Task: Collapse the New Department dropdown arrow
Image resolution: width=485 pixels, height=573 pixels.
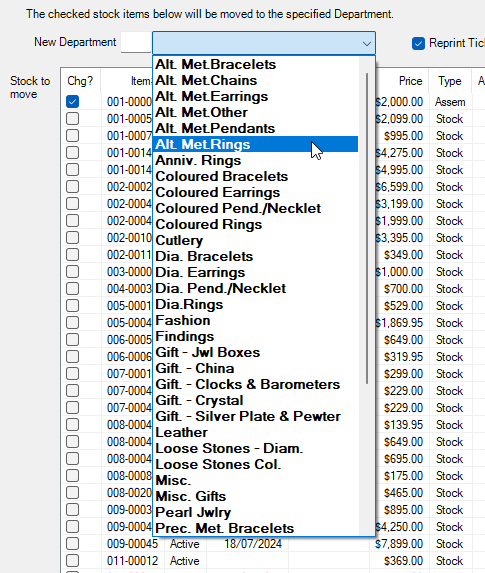Action: [x=367, y=43]
